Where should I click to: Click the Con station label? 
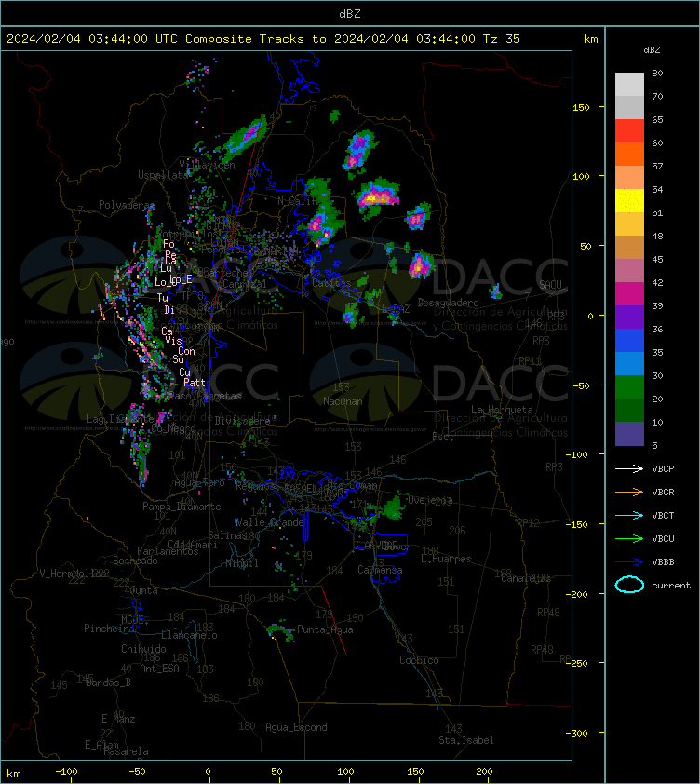[x=186, y=352]
